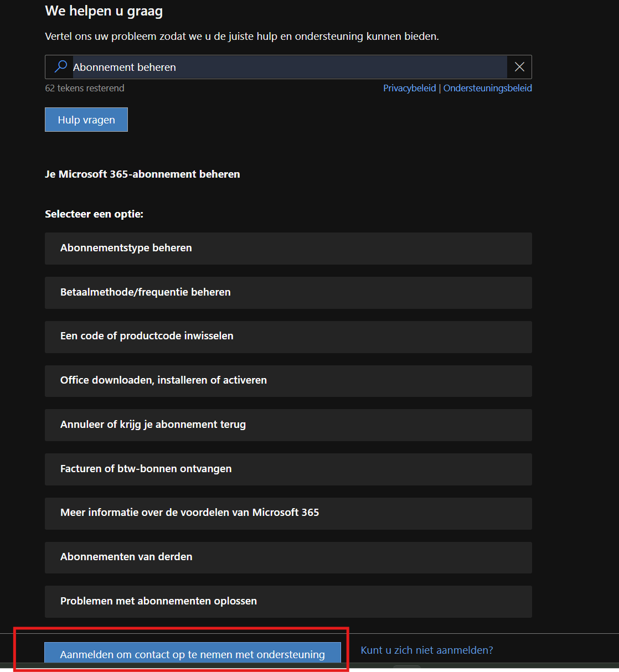The height and width of the screenshot is (672, 619).
Task: Open the Ondersteuningsbeleid link
Action: click(488, 88)
